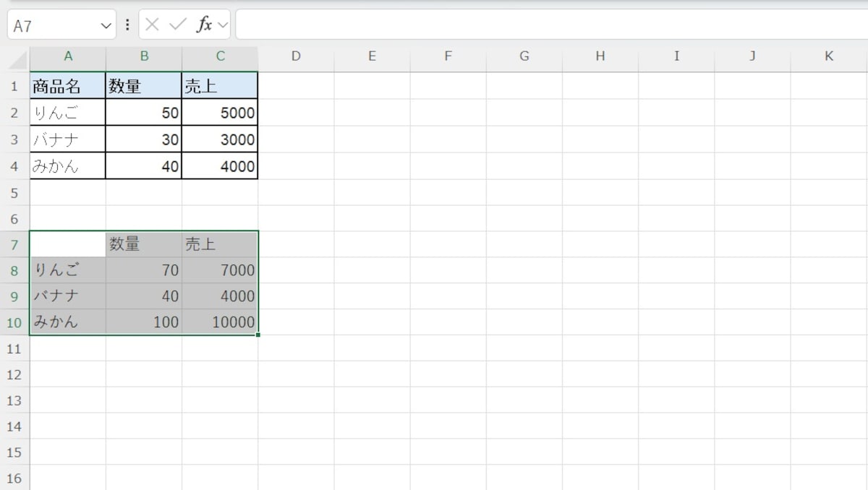Select column header B
Image resolution: width=868 pixels, height=490 pixels.
[143, 56]
